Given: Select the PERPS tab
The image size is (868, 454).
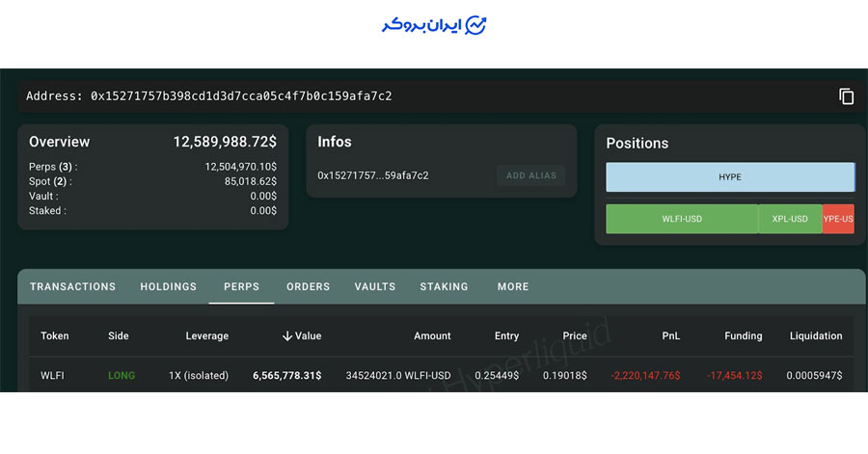Looking at the screenshot, I should click(x=241, y=286).
